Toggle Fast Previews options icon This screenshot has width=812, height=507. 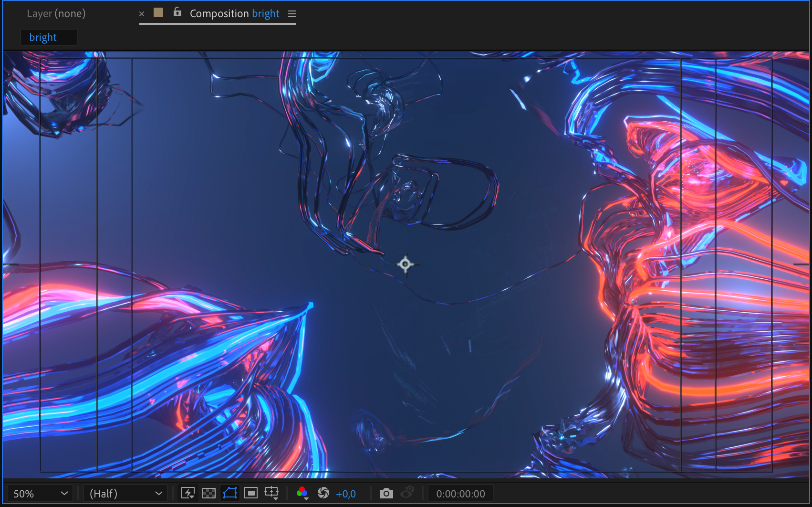pyautogui.click(x=188, y=493)
